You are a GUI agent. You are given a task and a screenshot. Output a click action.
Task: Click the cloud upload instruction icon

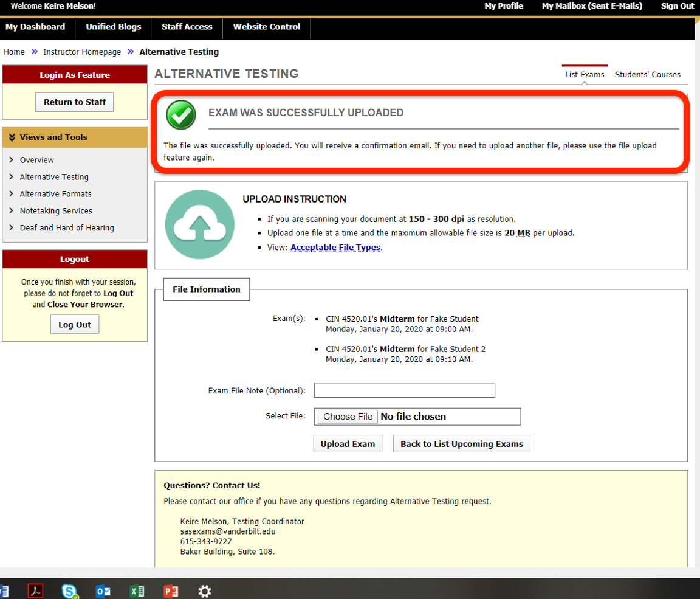point(199,224)
